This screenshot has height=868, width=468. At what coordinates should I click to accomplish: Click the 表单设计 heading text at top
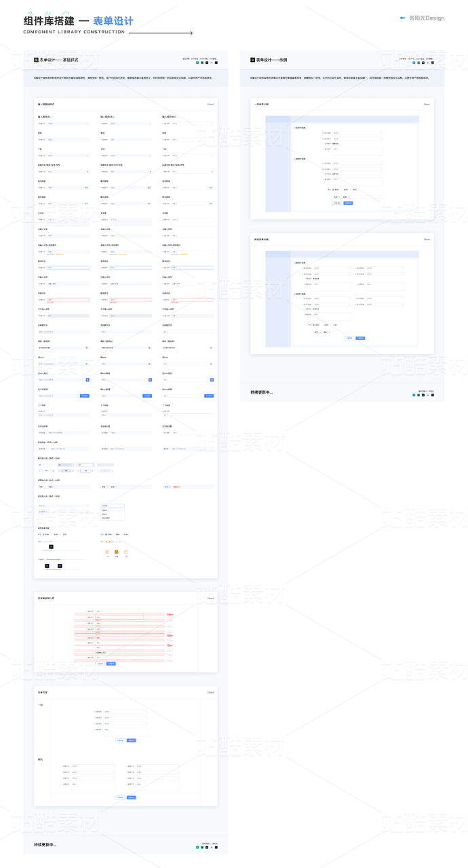pos(113,21)
